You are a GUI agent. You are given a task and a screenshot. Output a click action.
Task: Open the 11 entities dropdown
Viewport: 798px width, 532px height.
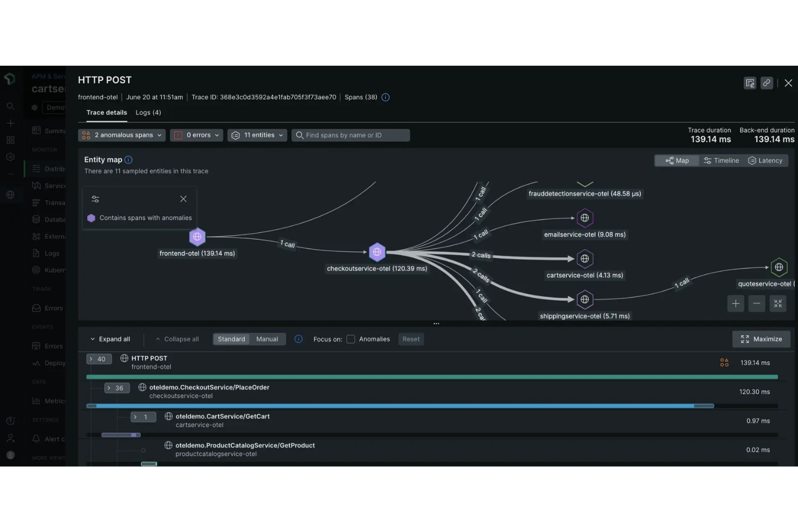click(x=257, y=135)
